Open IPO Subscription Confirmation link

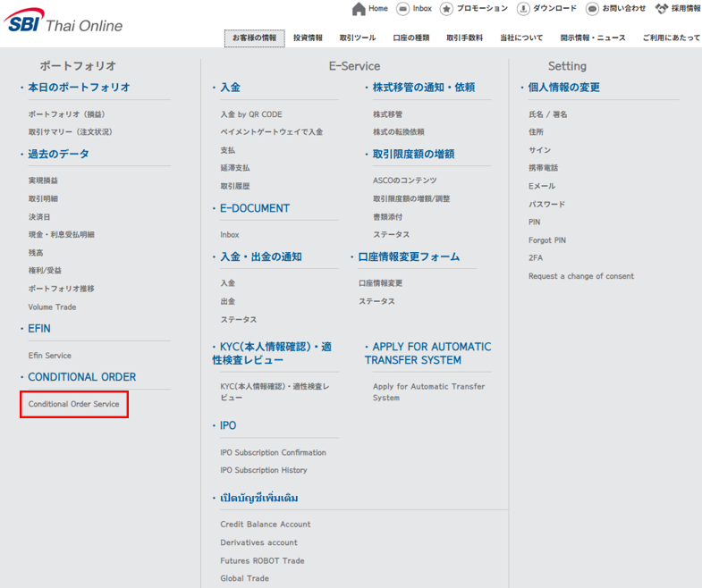coord(273,452)
